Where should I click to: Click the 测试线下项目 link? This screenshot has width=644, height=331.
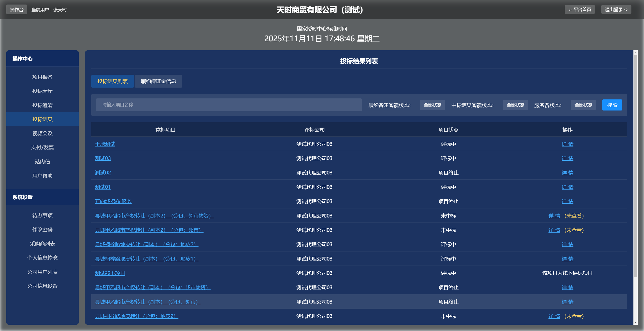pos(110,273)
